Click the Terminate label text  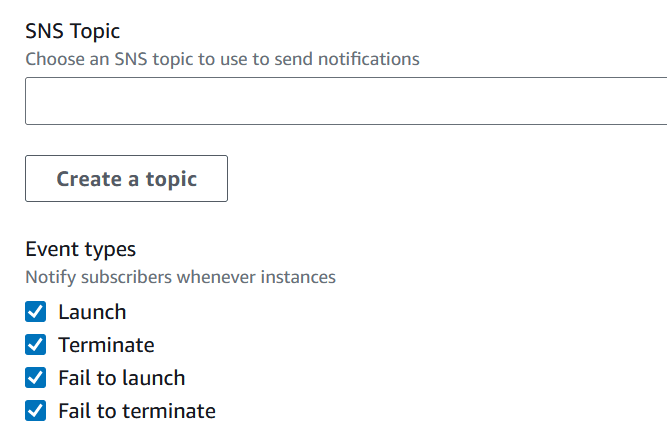pos(106,345)
